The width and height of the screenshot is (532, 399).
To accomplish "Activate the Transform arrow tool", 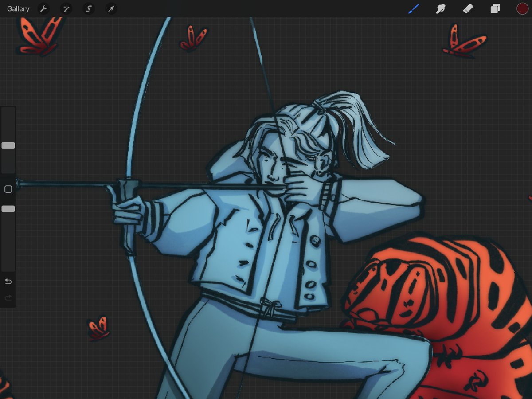I will click(x=111, y=8).
